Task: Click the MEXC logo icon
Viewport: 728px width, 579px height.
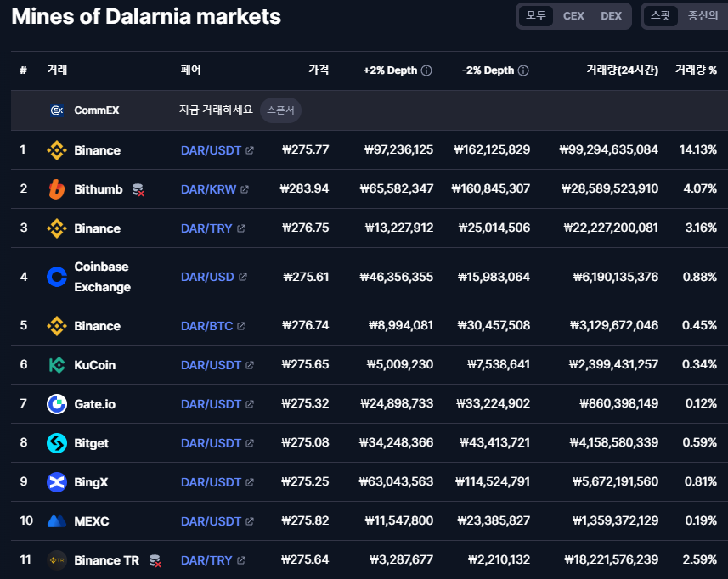Action: [x=57, y=521]
